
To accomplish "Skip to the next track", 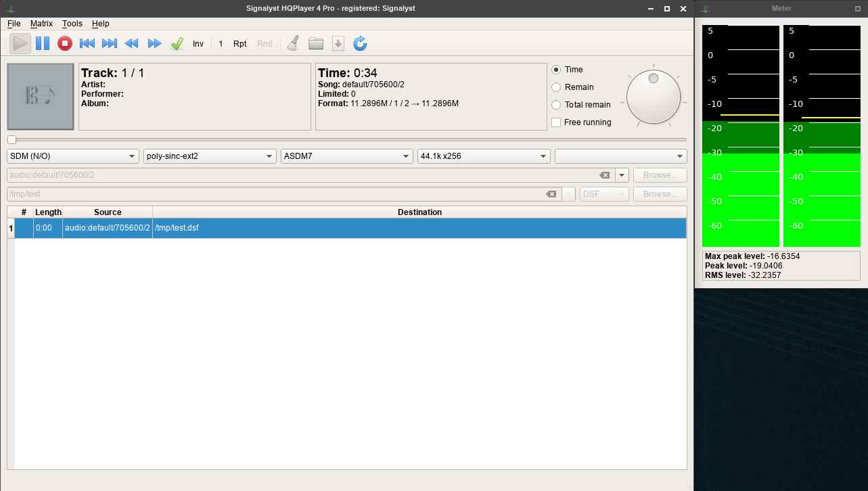I will tap(109, 44).
